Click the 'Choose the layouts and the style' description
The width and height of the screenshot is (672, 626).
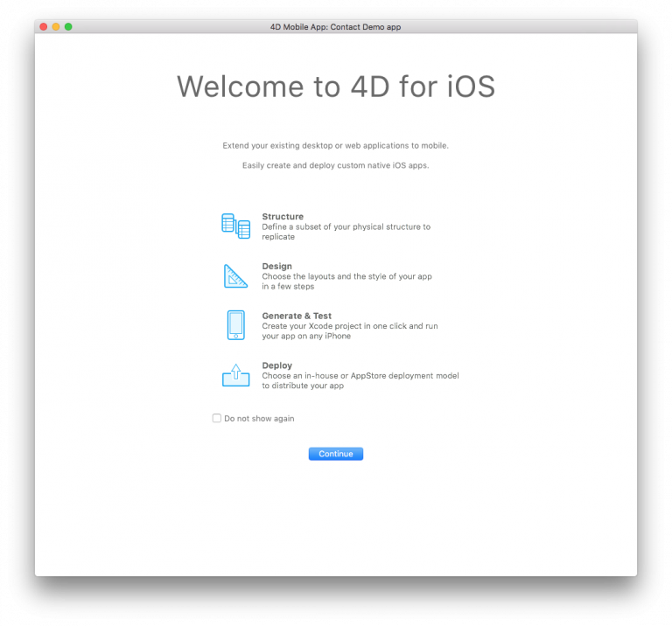346,282
